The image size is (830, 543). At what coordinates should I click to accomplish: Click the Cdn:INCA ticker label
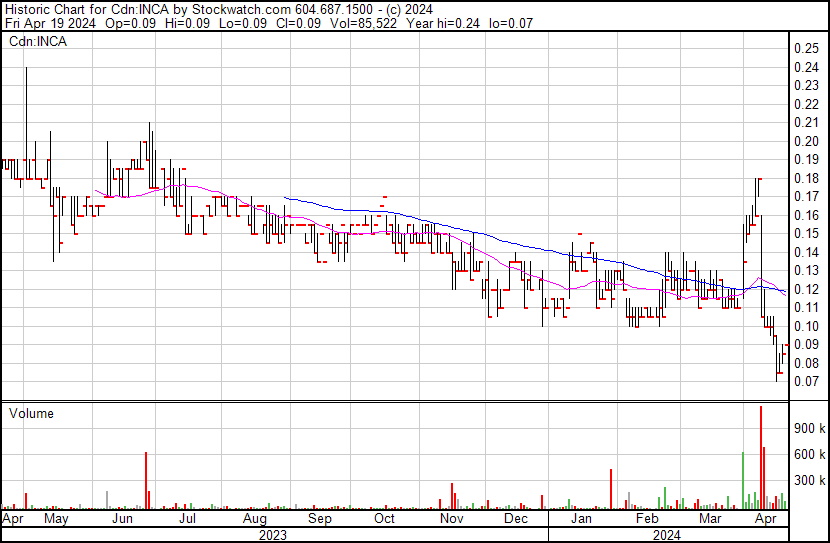click(x=37, y=42)
